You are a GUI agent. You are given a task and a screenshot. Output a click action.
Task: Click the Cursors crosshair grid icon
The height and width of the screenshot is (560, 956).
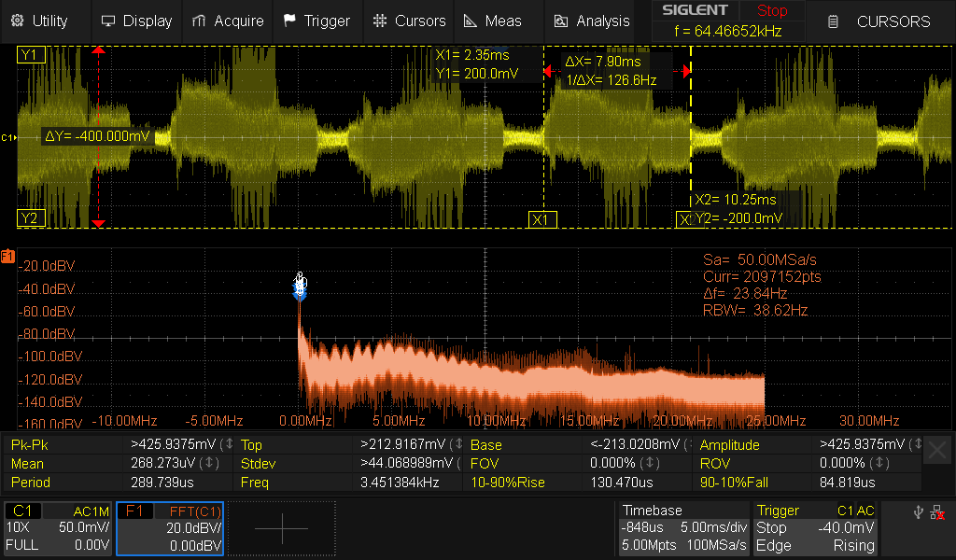coord(380,21)
